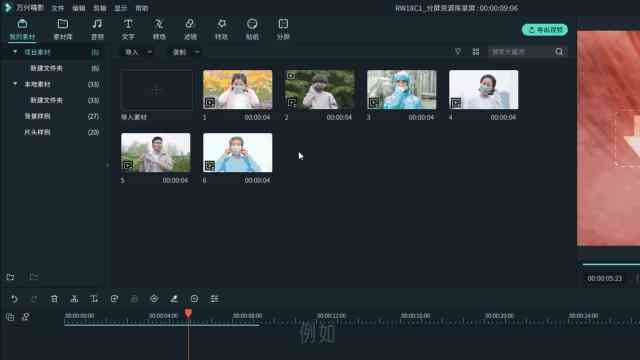This screenshot has width=640, height=360.
Task: Open the 录制 record dropdown
Action: 186,52
